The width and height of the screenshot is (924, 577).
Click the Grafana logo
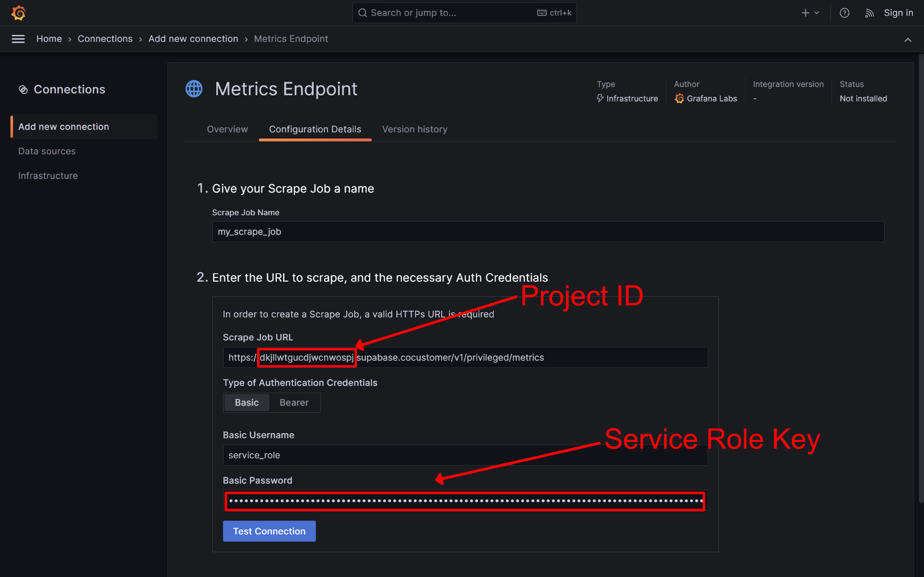click(x=18, y=12)
